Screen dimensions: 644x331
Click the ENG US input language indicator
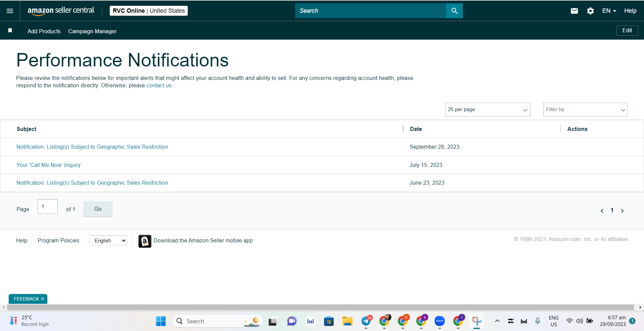tap(554, 321)
